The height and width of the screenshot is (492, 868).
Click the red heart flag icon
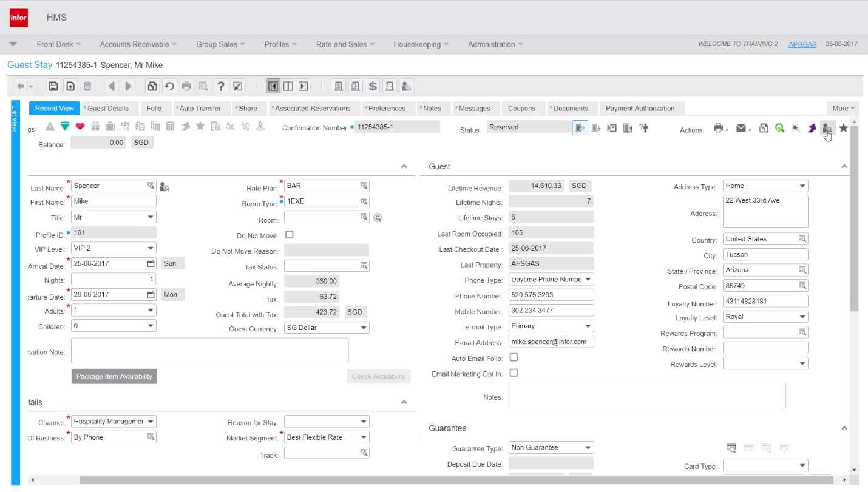pyautogui.click(x=80, y=127)
